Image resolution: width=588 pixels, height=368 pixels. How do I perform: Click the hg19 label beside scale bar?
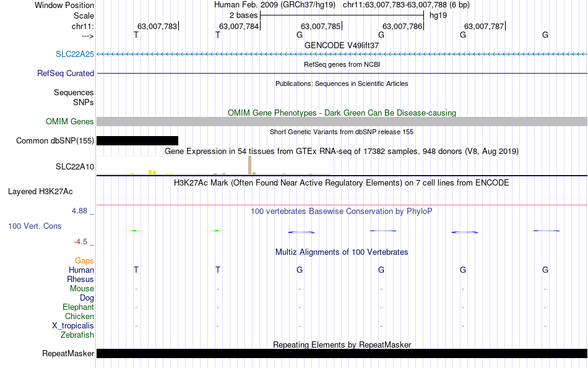(x=438, y=15)
